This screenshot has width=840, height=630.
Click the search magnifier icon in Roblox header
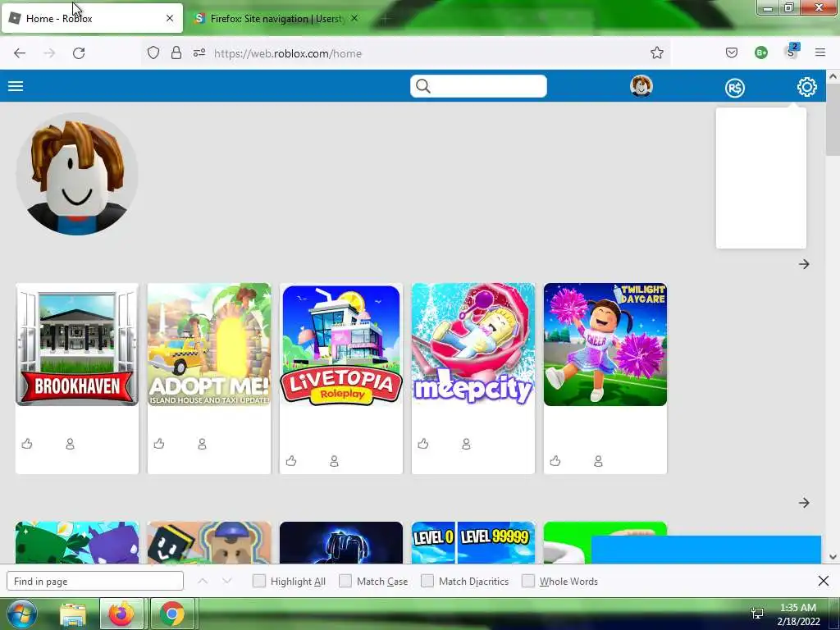point(423,86)
